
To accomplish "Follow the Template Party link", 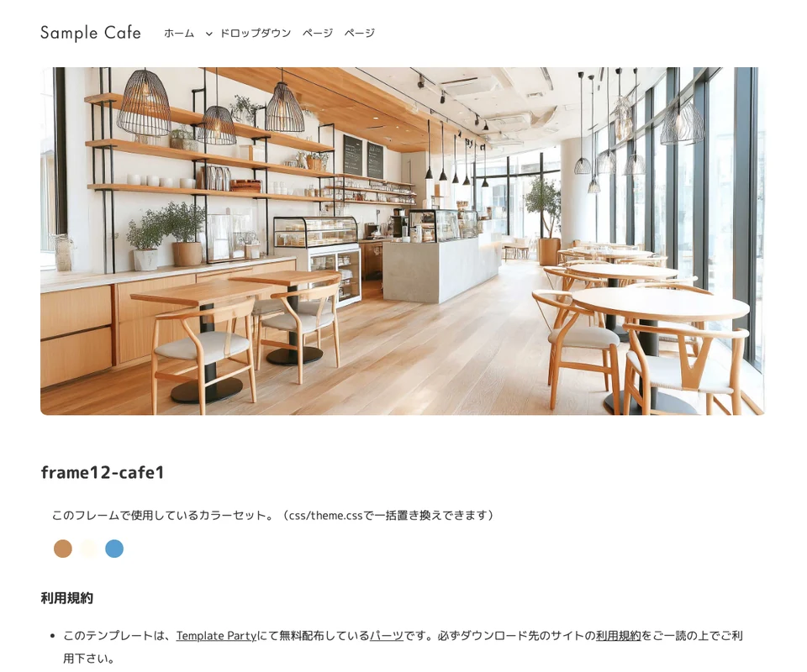I will tap(216, 636).
